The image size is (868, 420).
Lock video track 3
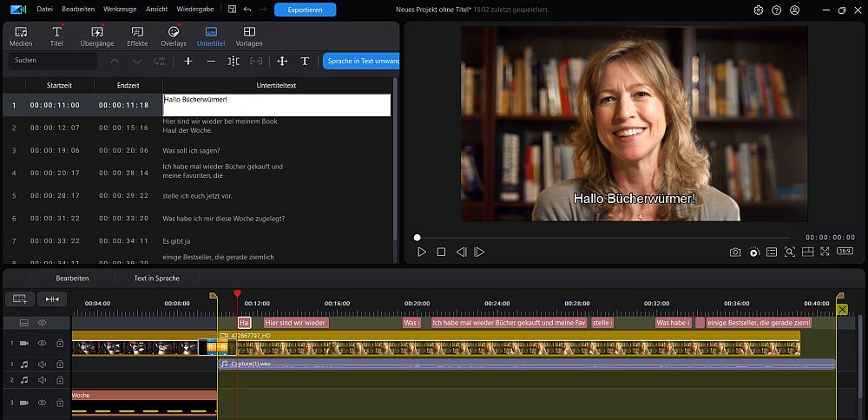[x=60, y=403]
